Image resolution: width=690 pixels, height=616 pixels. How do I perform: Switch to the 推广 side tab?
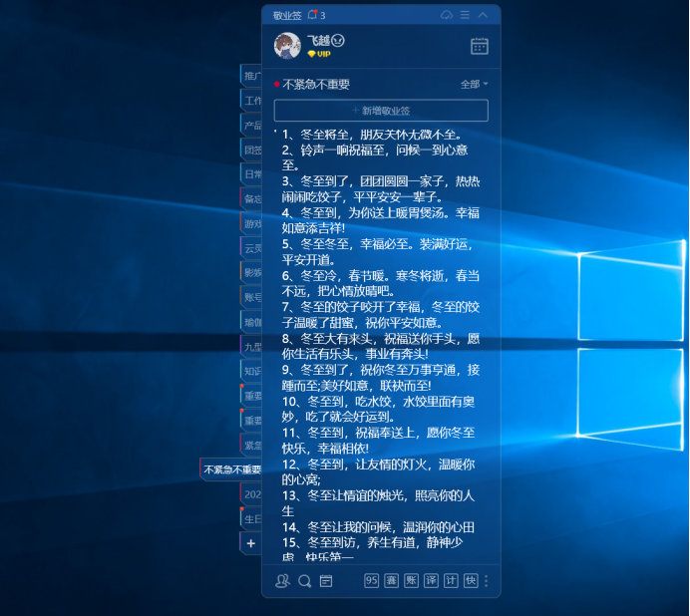click(251, 76)
